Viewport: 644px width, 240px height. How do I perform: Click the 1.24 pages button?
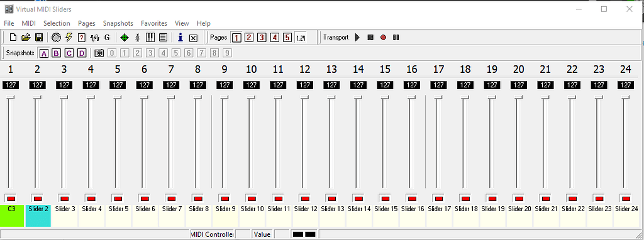301,38
